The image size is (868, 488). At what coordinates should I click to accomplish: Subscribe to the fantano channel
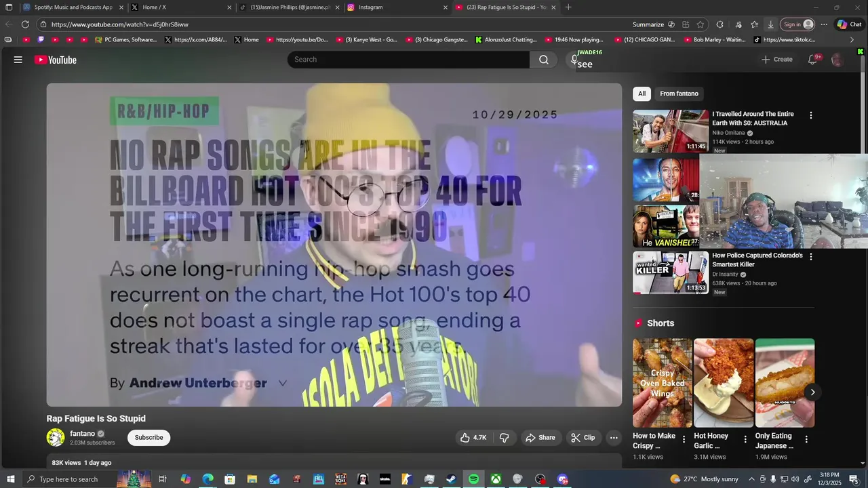point(149,438)
